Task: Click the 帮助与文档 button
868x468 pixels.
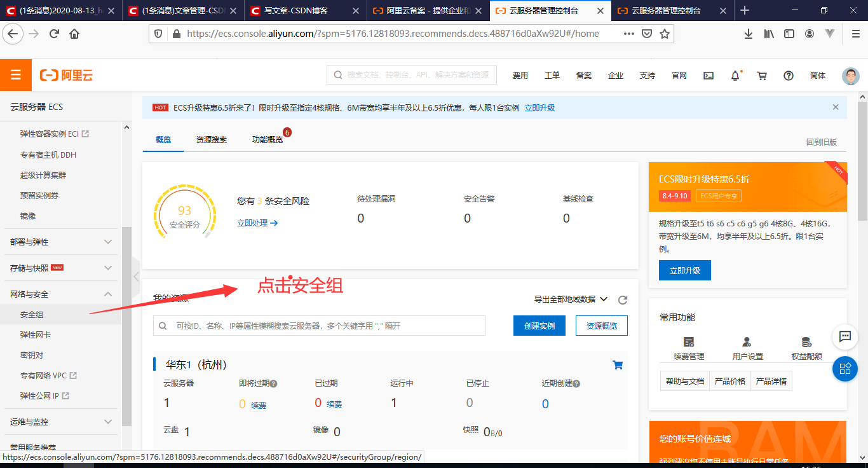Action: [685, 382]
